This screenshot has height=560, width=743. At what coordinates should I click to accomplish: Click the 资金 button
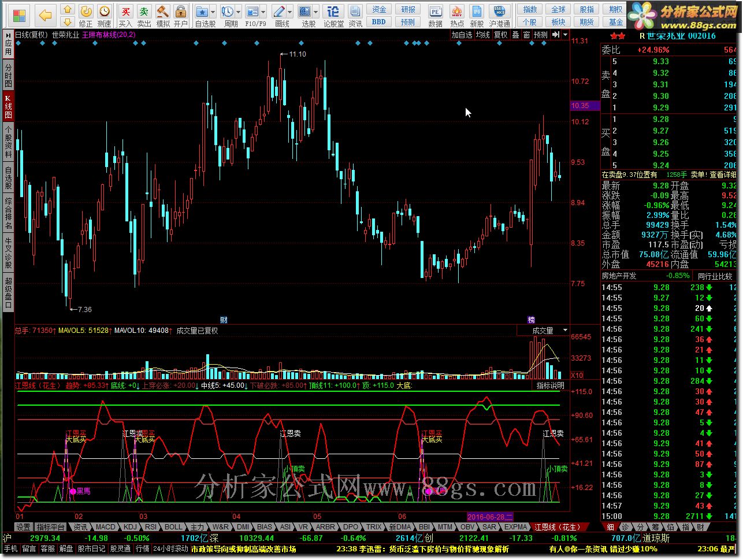coord(379,9)
